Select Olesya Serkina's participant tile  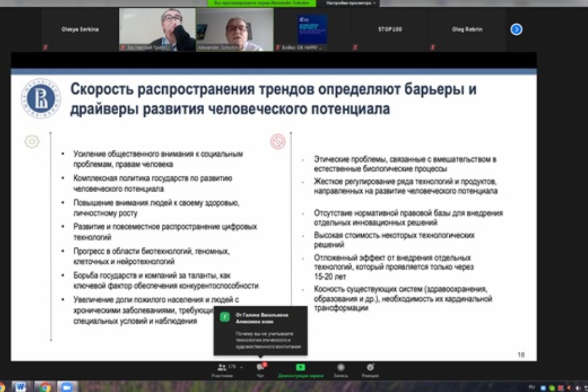80,29
